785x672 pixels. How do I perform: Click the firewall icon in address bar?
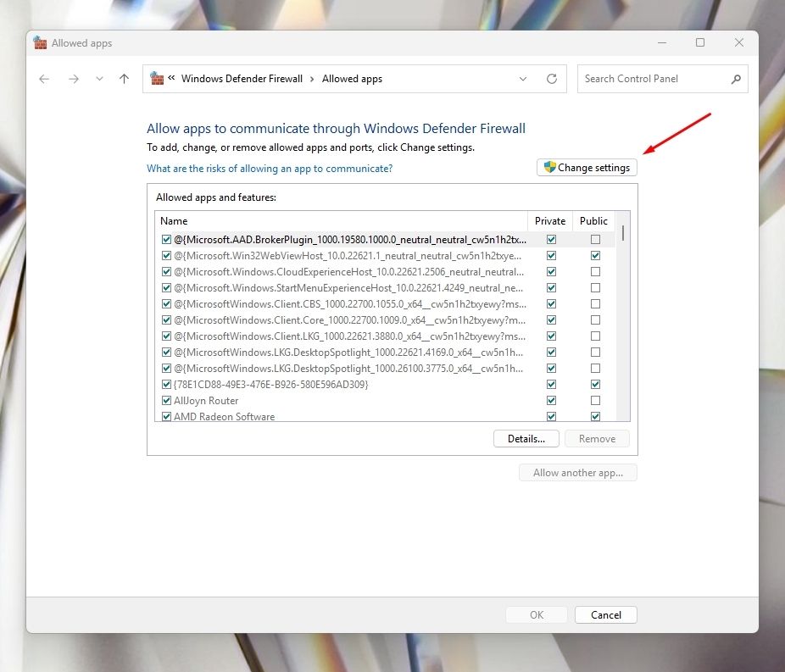click(157, 79)
